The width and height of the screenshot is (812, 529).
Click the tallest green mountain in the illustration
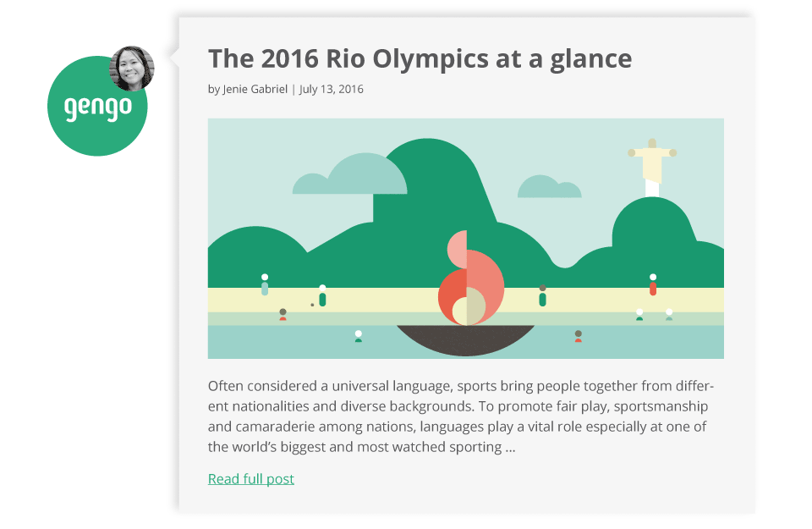point(430,207)
